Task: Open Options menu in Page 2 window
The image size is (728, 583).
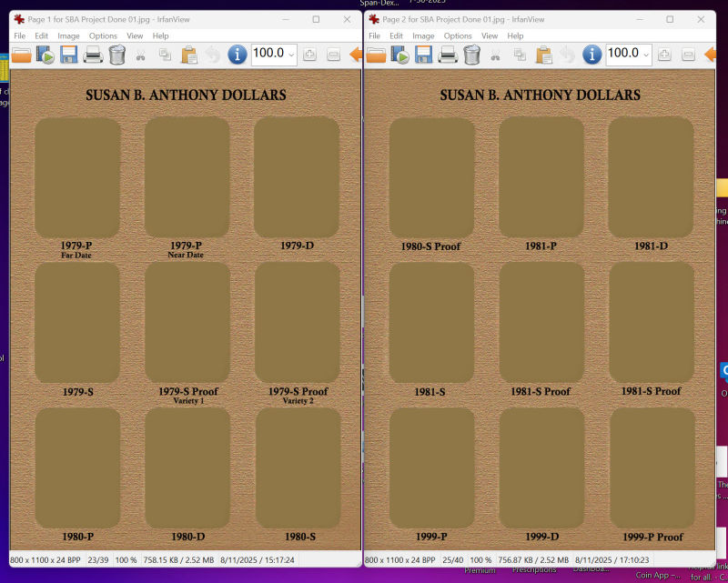Action: coord(458,35)
